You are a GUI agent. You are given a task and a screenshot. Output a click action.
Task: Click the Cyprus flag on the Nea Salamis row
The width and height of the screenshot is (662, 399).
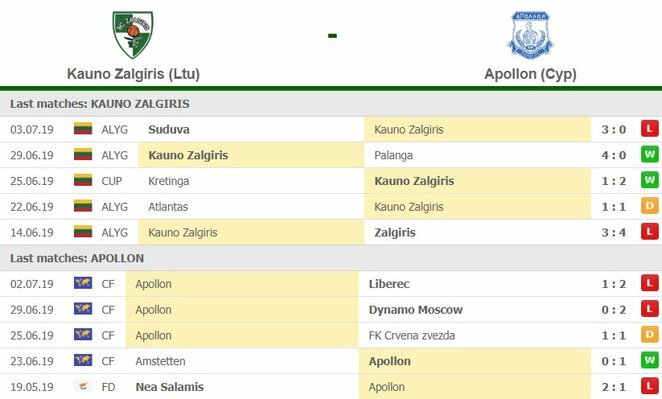click(83, 386)
